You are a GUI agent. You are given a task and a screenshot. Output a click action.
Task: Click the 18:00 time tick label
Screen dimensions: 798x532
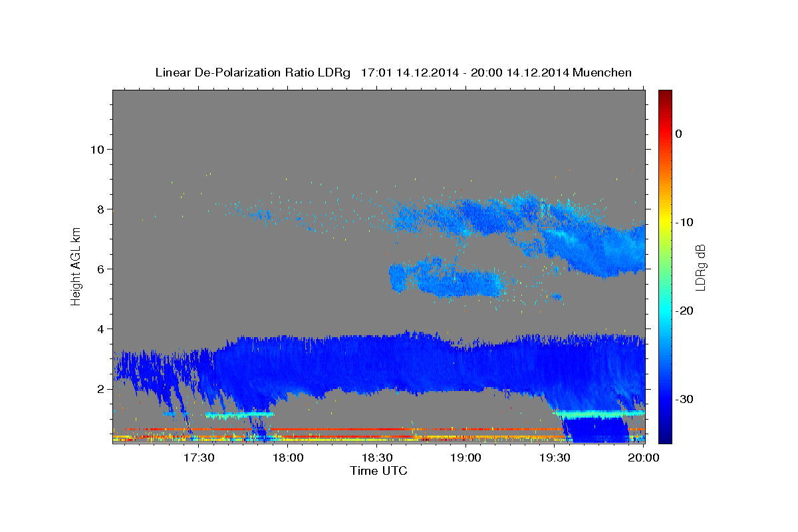288,458
